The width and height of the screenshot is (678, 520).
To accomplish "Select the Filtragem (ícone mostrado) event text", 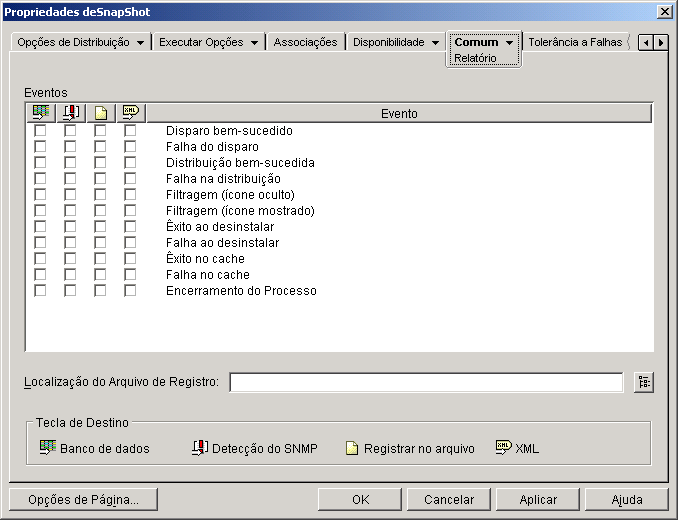I will coord(240,211).
